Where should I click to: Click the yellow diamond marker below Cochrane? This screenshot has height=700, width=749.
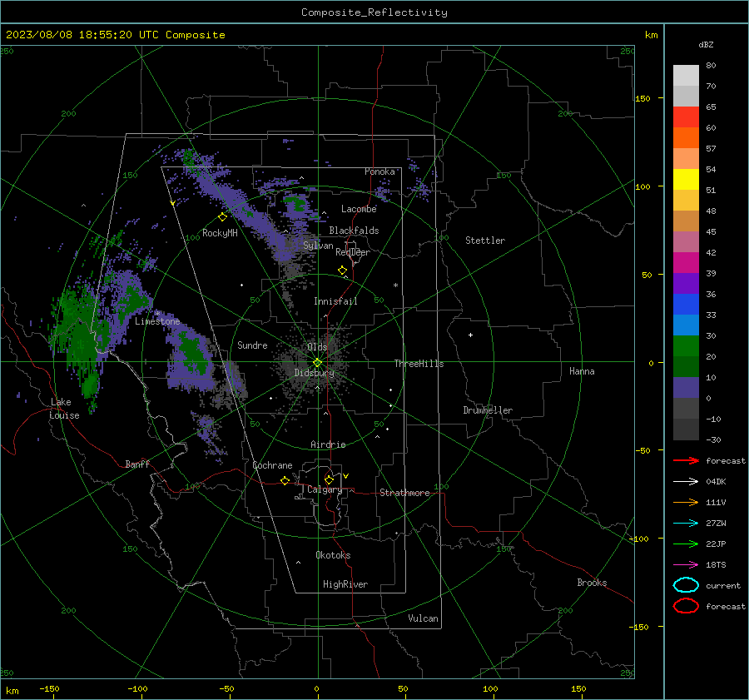click(285, 480)
